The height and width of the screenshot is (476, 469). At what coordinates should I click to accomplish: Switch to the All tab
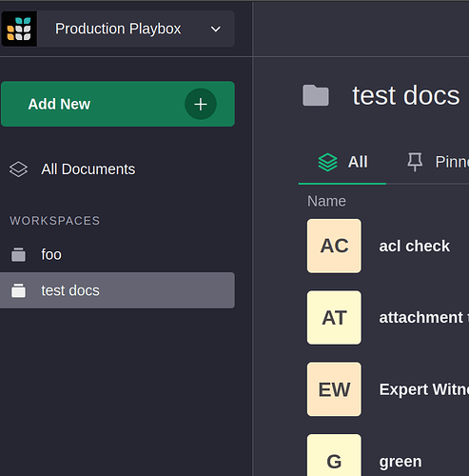(x=342, y=162)
